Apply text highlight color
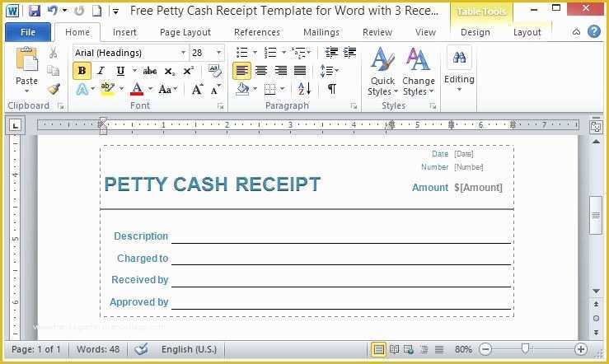Viewport: 609px width, 364px height. point(107,89)
